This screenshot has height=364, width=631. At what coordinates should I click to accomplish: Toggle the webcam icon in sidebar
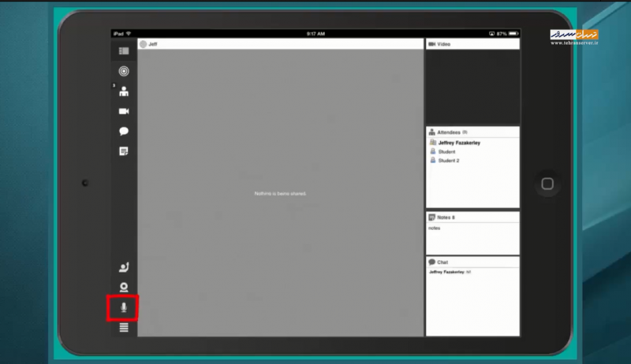click(x=124, y=288)
